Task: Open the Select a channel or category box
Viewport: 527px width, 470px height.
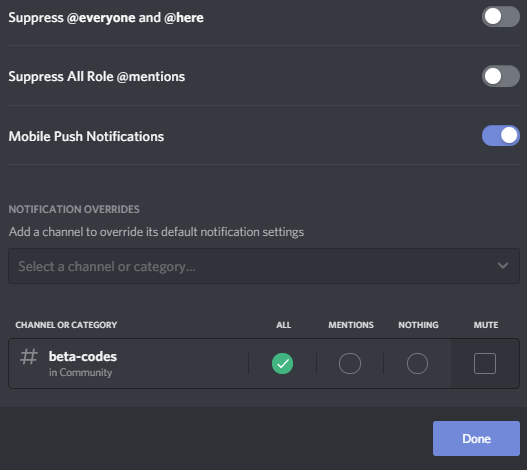Action: pyautogui.click(x=264, y=266)
